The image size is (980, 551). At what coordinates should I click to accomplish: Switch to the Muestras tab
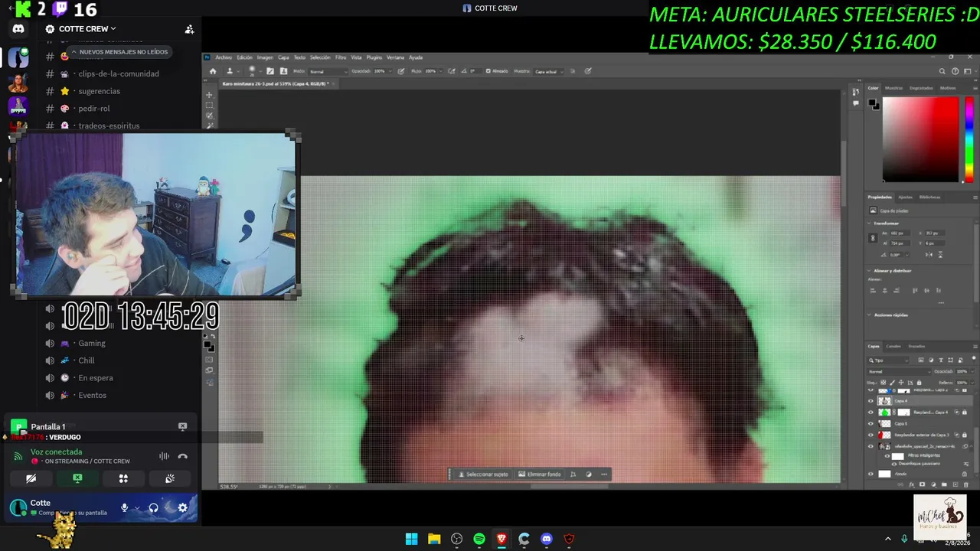(x=893, y=88)
